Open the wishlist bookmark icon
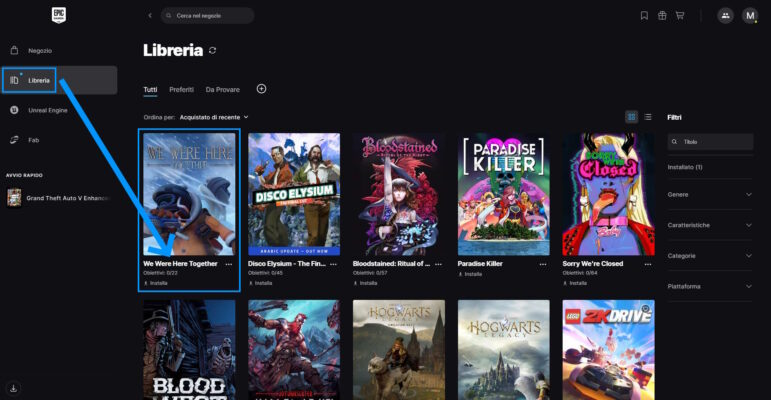This screenshot has height=400, width=771. tap(644, 16)
